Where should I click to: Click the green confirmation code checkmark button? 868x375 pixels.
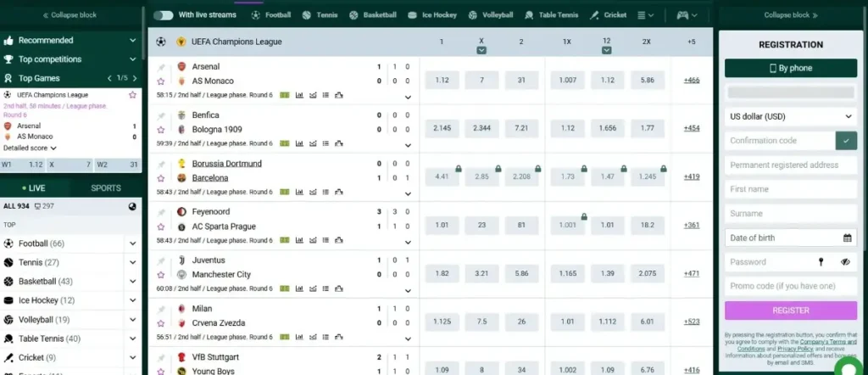coord(846,141)
